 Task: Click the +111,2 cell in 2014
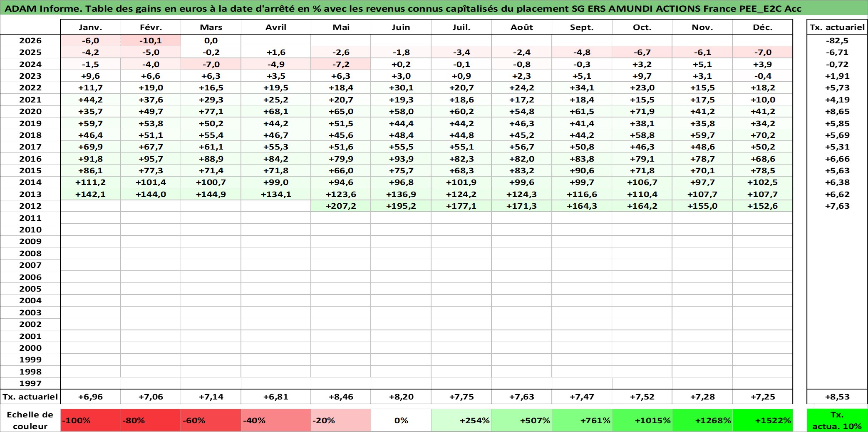tap(90, 182)
